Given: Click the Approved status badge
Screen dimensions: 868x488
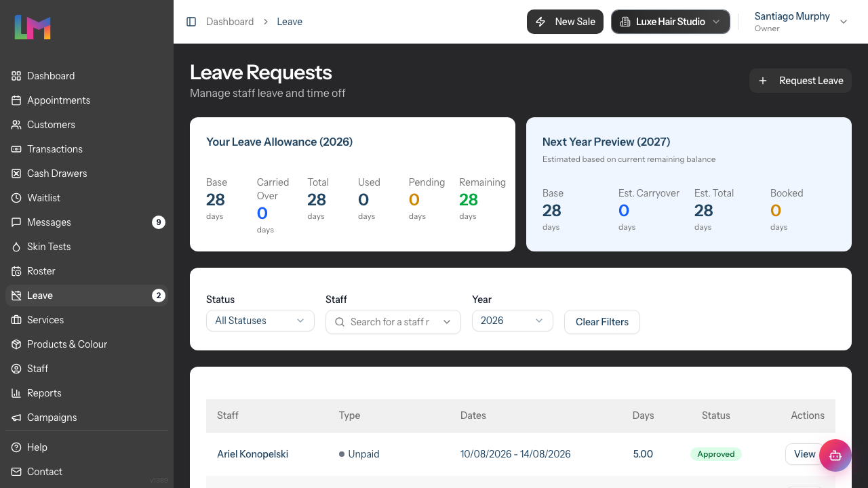Looking at the screenshot, I should [716, 454].
